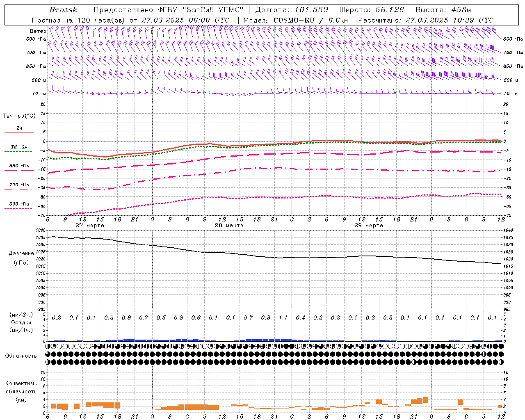Image resolution: width=525 pixels, height=420 pixels.
Task: Click the Конвективн. label of convective cloud panel
Action: click(21, 383)
